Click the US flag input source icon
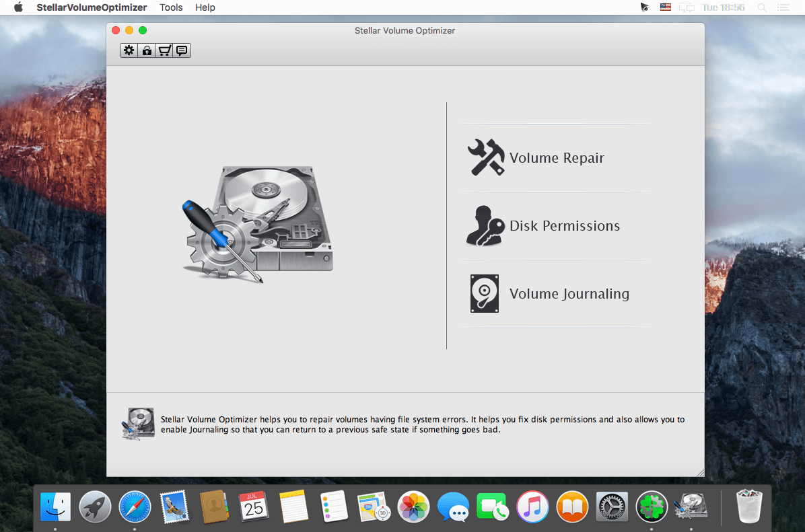This screenshot has width=805, height=532. [666, 7]
